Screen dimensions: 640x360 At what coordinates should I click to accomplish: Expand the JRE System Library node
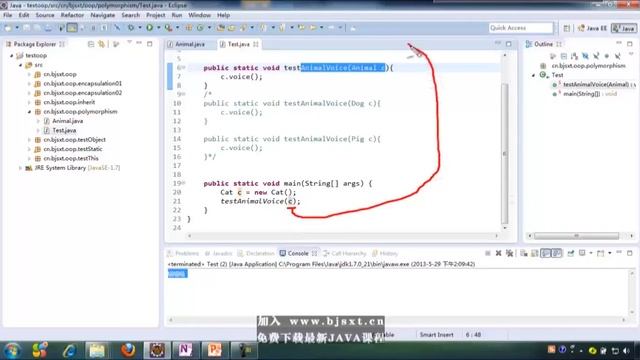[x=20, y=168]
